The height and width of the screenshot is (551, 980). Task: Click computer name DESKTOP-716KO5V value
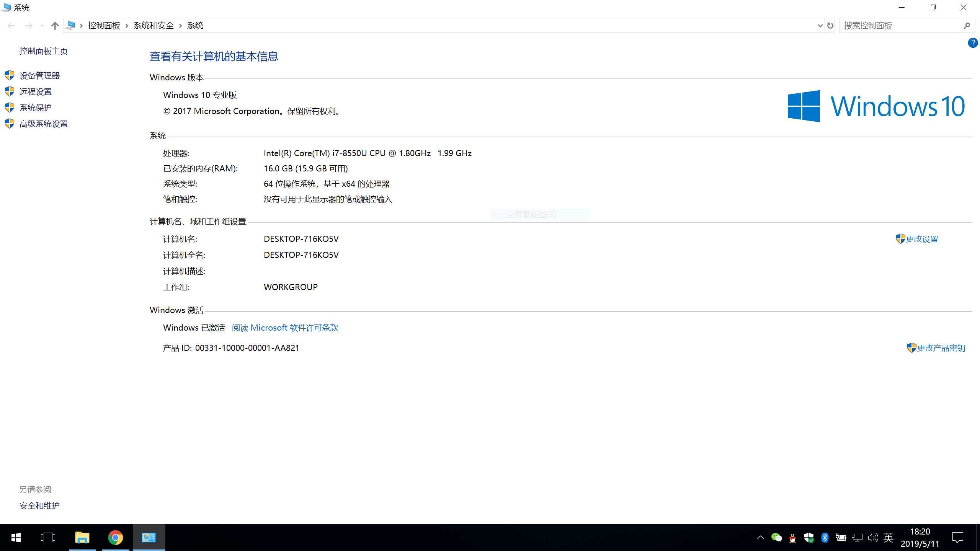301,239
